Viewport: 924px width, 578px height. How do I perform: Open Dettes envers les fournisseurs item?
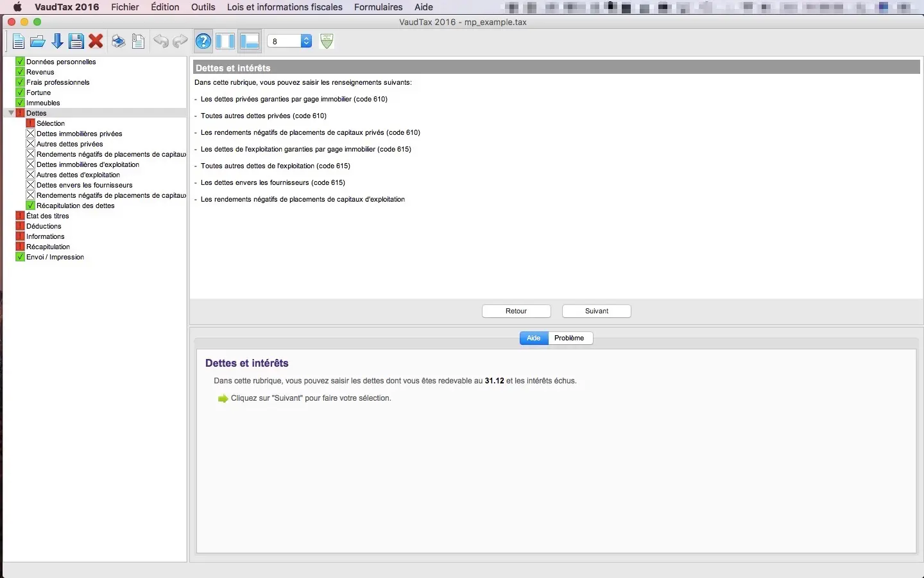pyautogui.click(x=85, y=185)
